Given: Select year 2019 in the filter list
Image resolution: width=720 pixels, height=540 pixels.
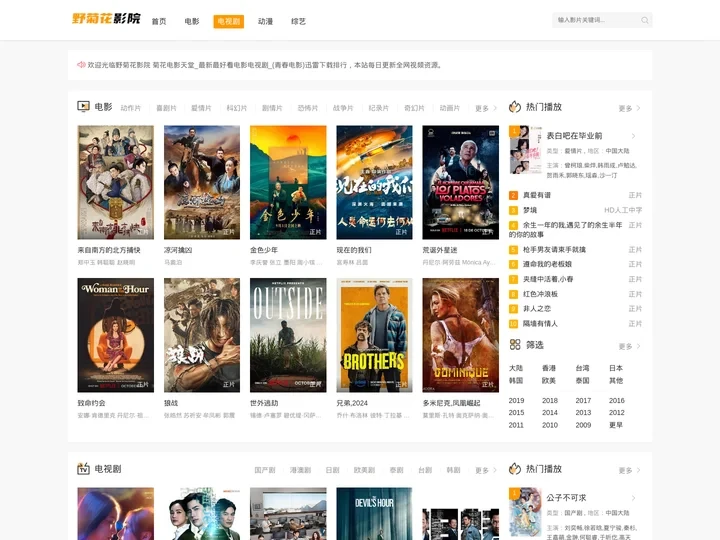Looking at the screenshot, I should [516, 400].
